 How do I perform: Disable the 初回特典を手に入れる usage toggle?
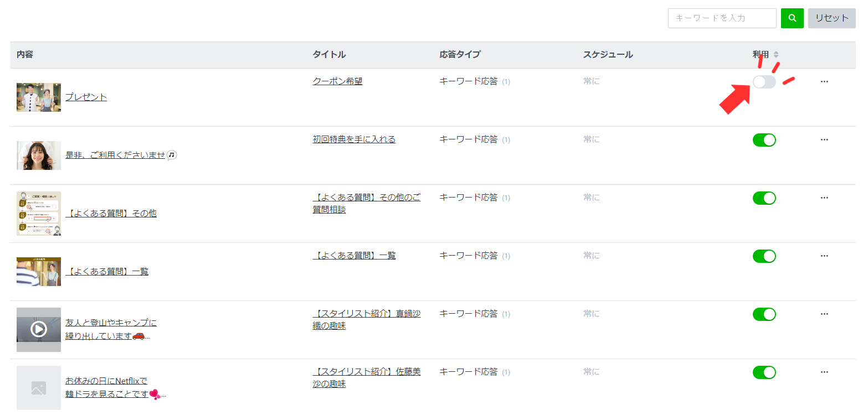coord(764,140)
